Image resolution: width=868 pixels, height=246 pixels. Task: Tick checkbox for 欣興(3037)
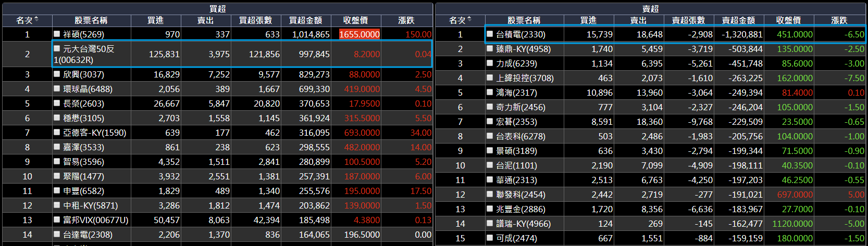(57, 74)
